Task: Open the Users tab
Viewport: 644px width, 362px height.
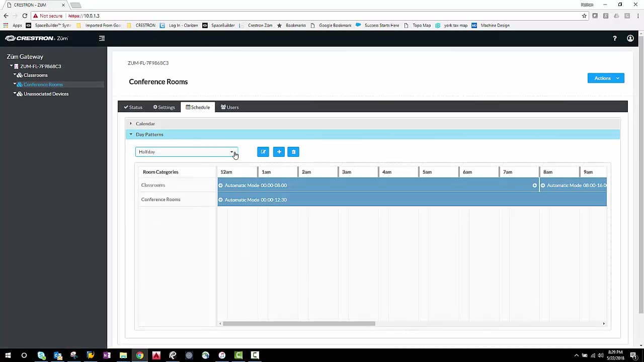Action: pyautogui.click(x=230, y=107)
